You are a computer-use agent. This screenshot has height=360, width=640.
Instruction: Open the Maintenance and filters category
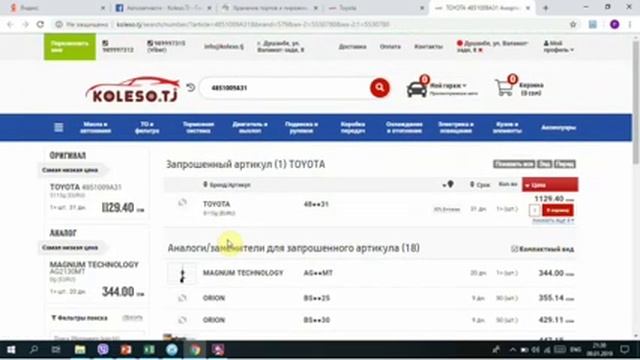(x=147, y=127)
